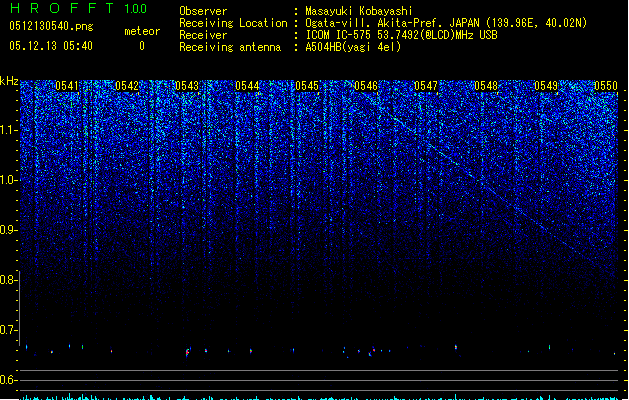Click the 0542 time marker
Viewport: 629px width, 400px height.
point(127,86)
